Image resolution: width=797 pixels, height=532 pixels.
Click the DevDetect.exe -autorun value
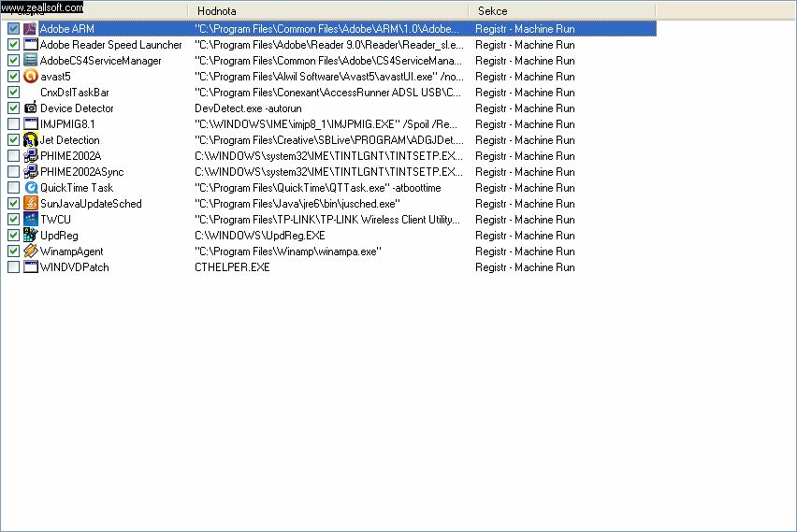tap(248, 108)
